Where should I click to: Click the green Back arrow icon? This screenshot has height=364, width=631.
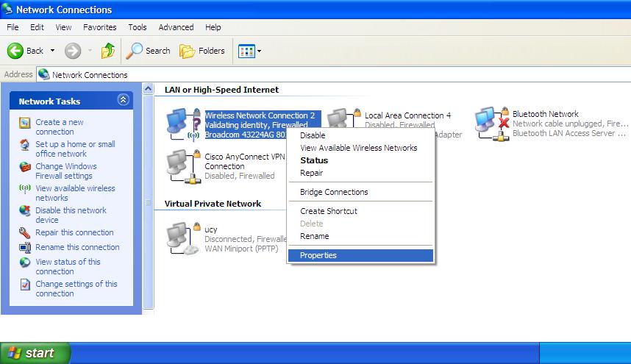click(x=15, y=51)
